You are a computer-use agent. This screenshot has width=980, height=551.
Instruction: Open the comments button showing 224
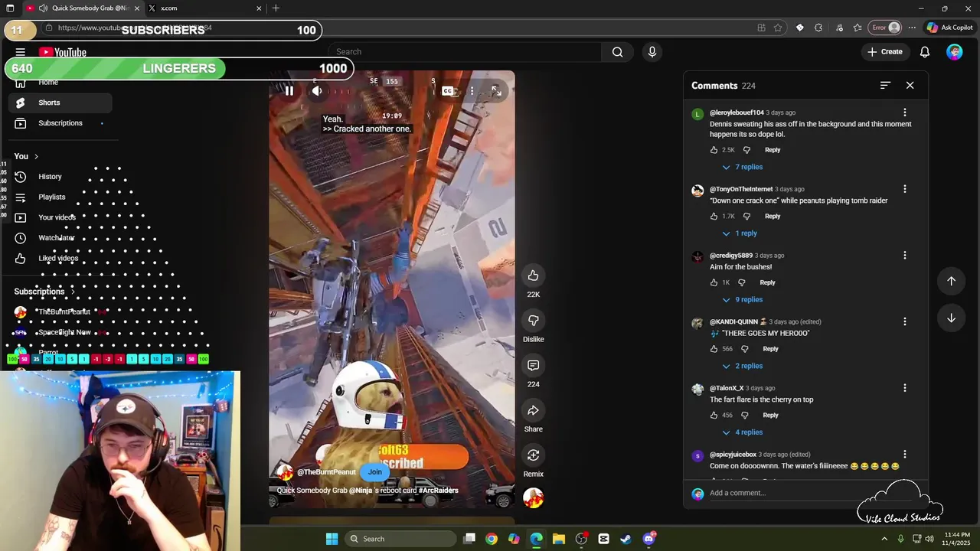(x=534, y=366)
